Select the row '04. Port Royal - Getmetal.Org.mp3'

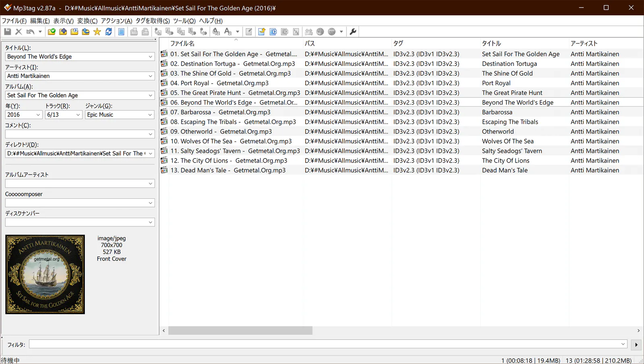(x=401, y=83)
